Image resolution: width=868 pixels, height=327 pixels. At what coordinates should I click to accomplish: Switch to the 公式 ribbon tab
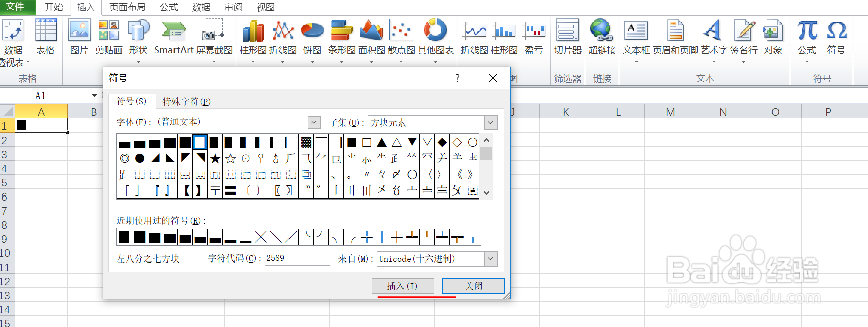[169, 7]
